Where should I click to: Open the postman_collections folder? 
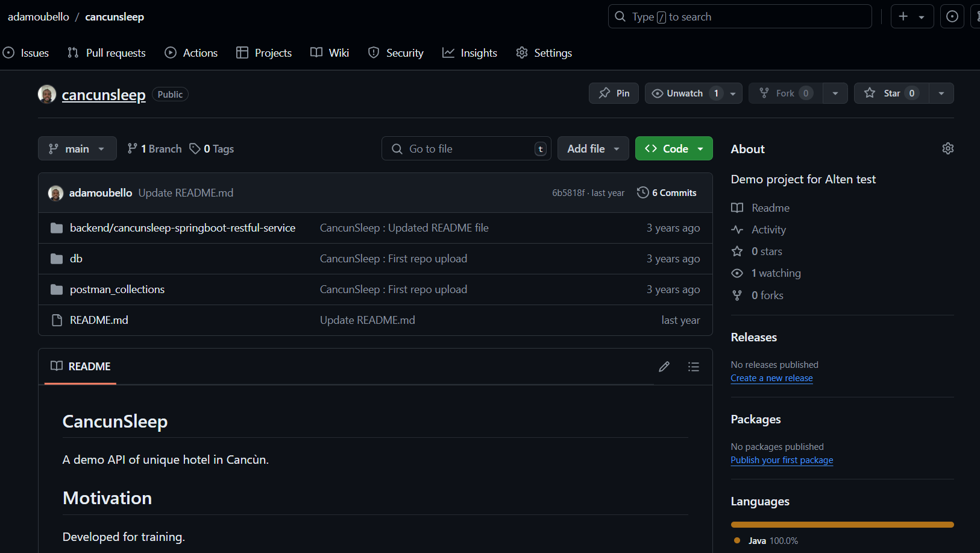point(117,289)
